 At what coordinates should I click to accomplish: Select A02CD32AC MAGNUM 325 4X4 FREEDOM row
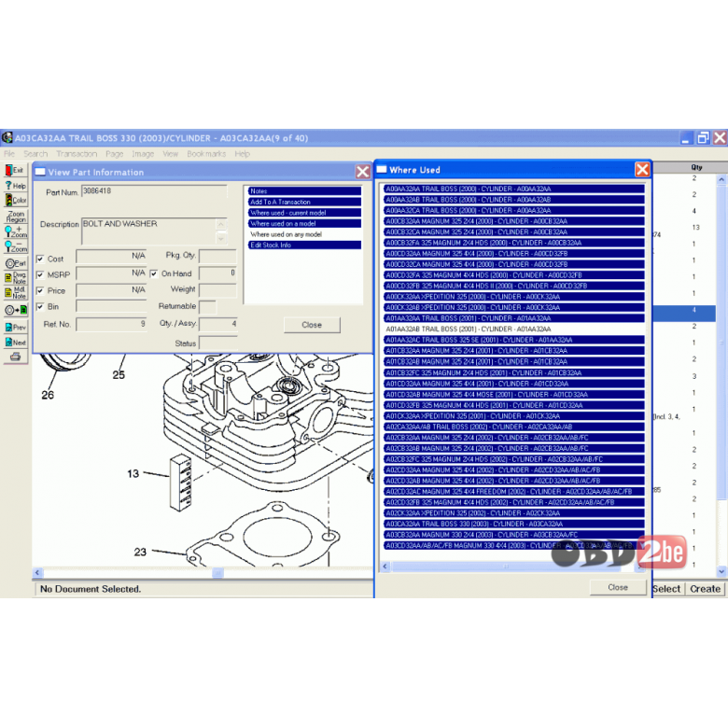tap(513, 491)
